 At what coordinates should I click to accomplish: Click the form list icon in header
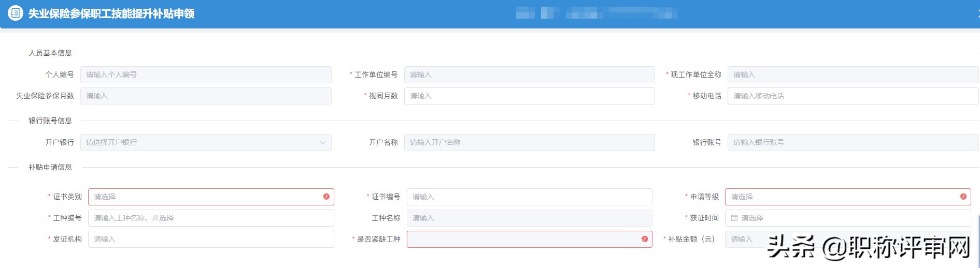16,13
